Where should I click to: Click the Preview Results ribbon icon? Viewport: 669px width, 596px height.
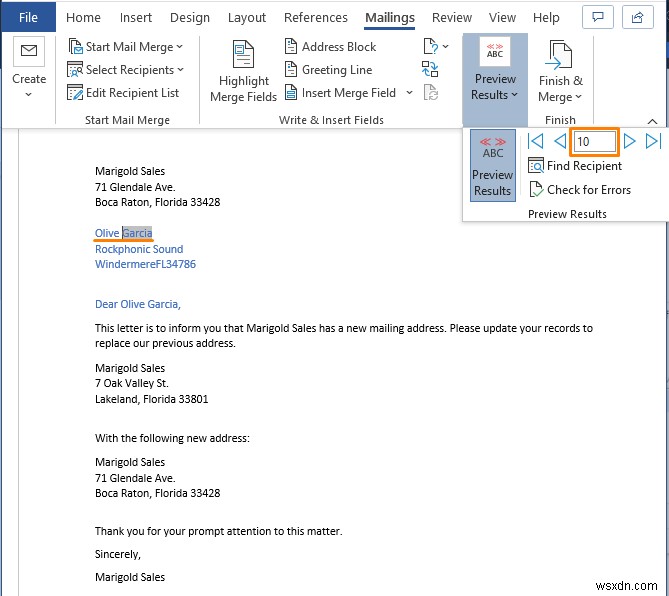pos(494,51)
